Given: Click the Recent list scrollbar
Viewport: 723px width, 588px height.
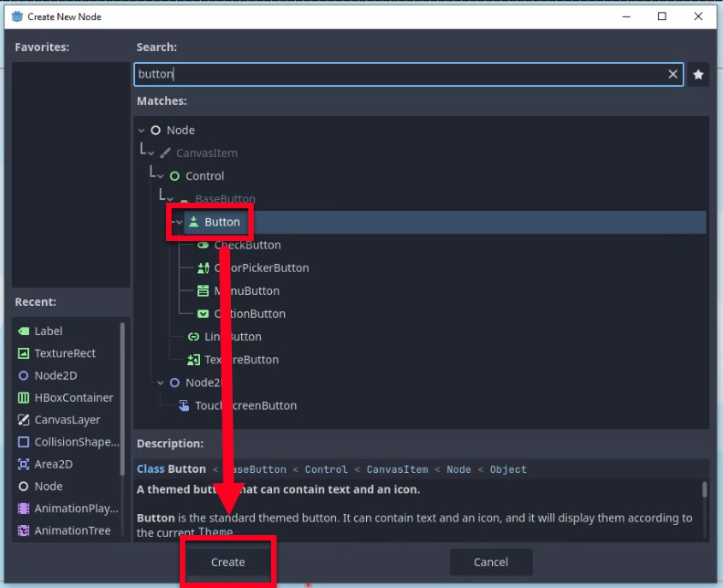Looking at the screenshot, I should (122, 399).
